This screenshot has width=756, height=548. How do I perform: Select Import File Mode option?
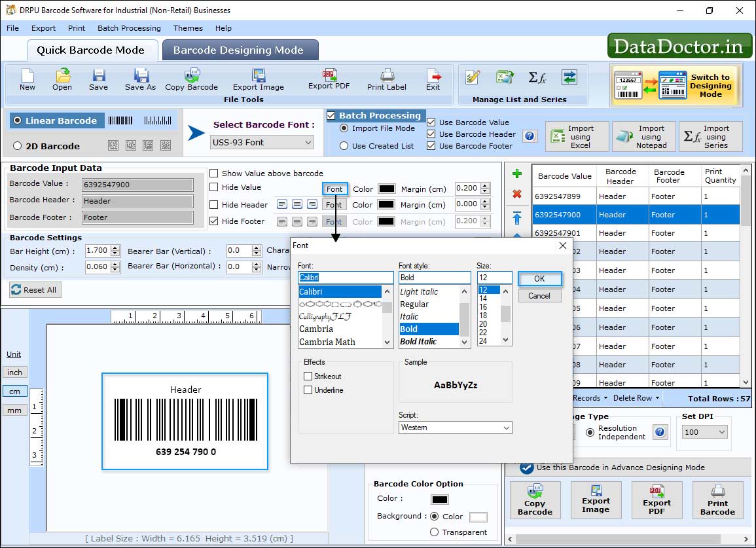pyautogui.click(x=344, y=128)
